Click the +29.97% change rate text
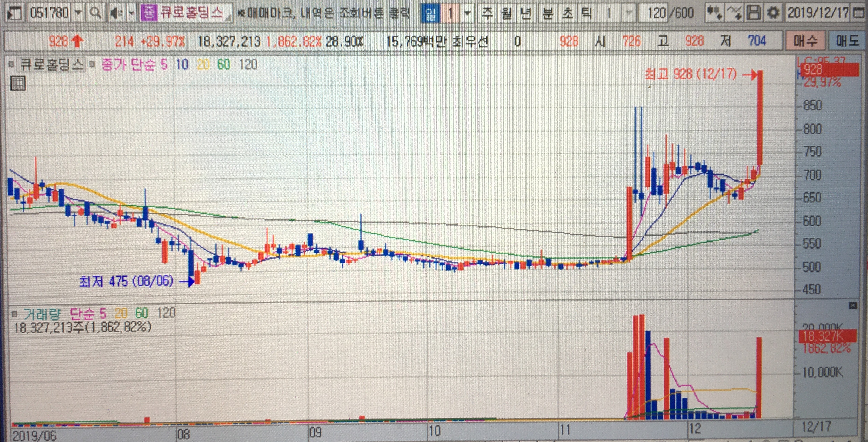 click(162, 41)
